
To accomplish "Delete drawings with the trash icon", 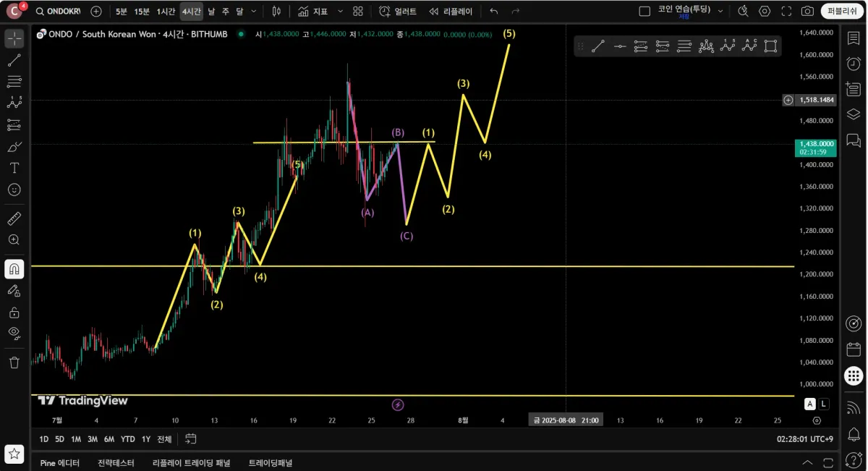I will [x=14, y=362].
